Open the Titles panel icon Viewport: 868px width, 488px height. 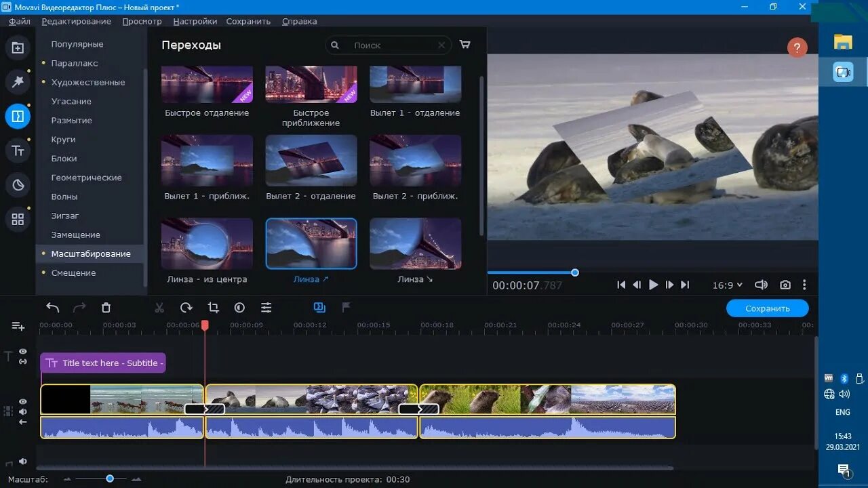[18, 150]
